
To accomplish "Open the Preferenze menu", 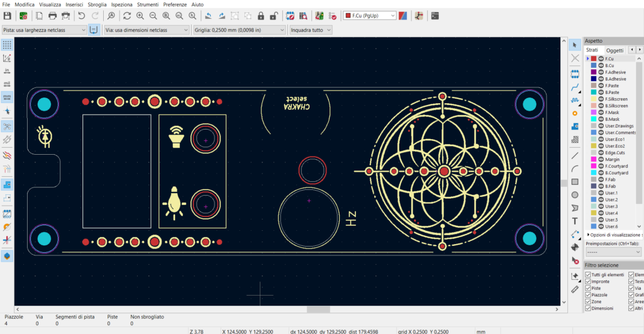I will tap(175, 4).
